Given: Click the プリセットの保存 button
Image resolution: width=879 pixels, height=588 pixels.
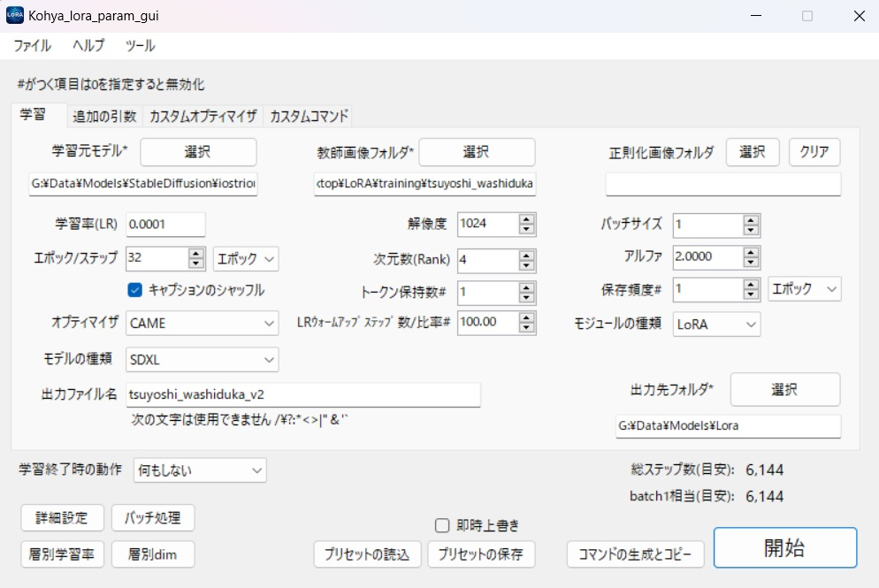Looking at the screenshot, I should 481,554.
